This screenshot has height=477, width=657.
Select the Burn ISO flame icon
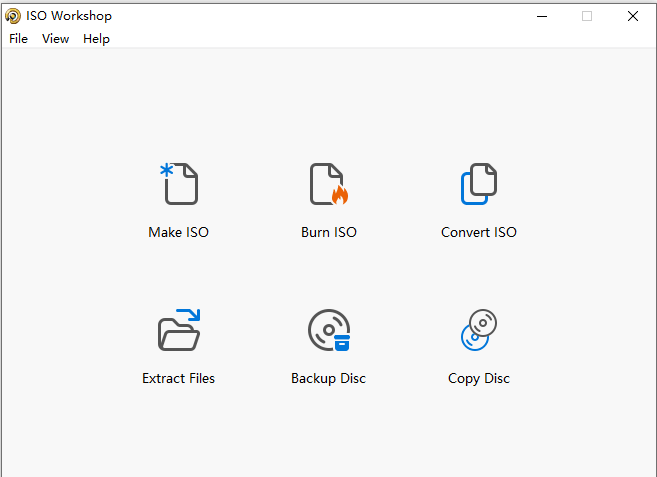pyautogui.click(x=329, y=184)
